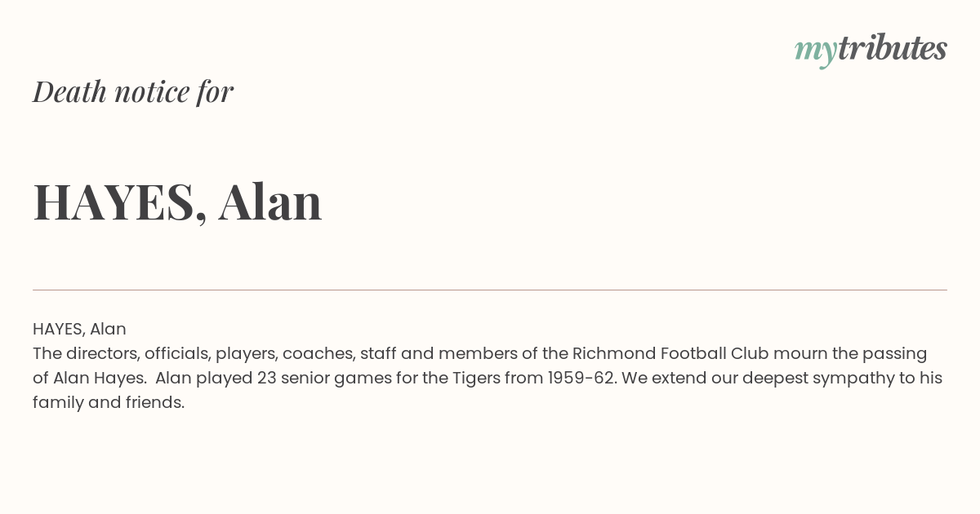This screenshot has height=514, width=980.
Task: Click the words "Richmond Football Club"
Action: (670, 353)
